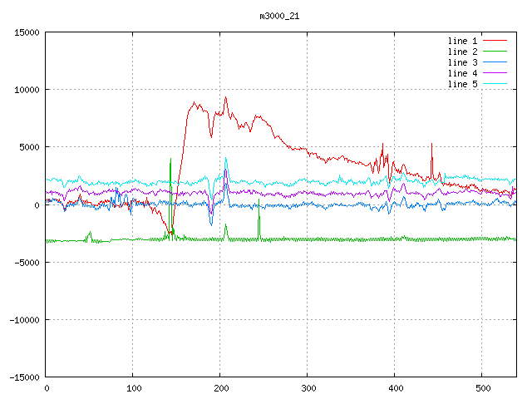Click the chart title m3000_21
The width and height of the screenshot is (532, 399).
click(279, 17)
